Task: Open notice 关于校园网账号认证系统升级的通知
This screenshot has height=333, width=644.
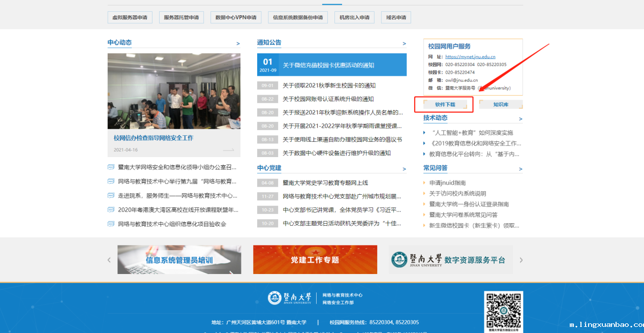Action: click(x=328, y=99)
